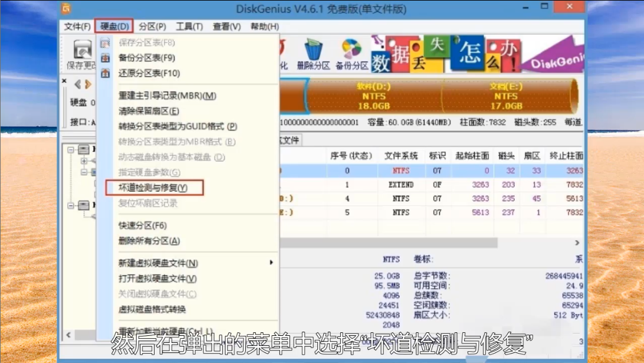The width and height of the screenshot is (644, 363).
Task: Close the 硬盘(D) menu from menu bar
Action: [x=114, y=27]
